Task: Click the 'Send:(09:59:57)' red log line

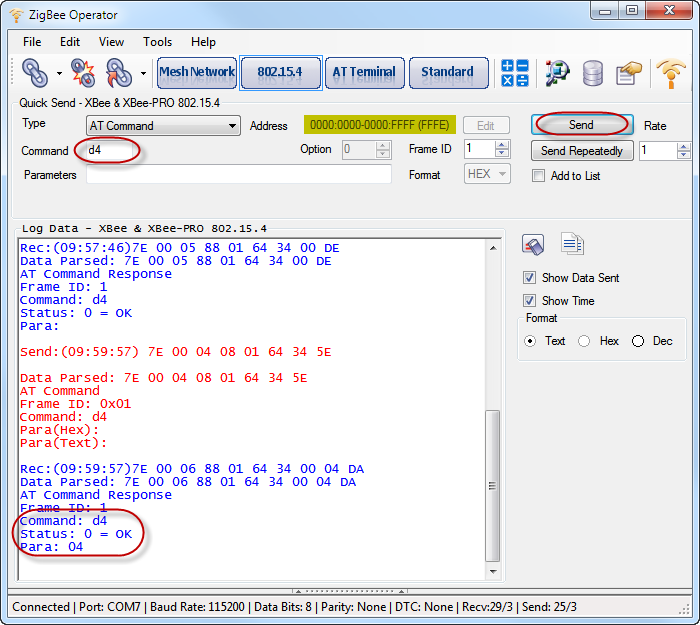Action: (x=176, y=352)
